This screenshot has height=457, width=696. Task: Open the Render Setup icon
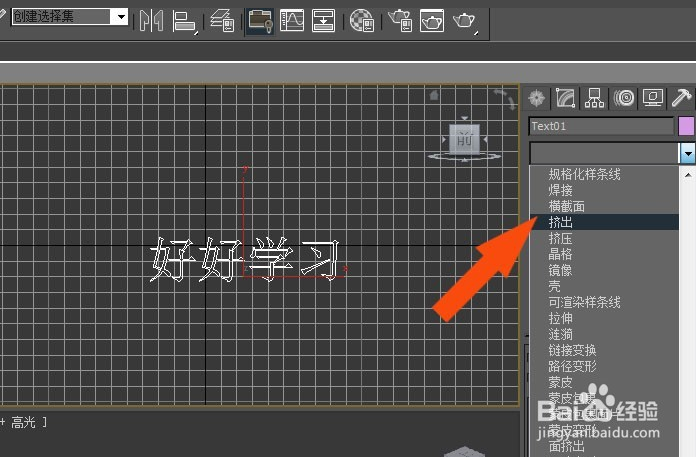coord(400,20)
